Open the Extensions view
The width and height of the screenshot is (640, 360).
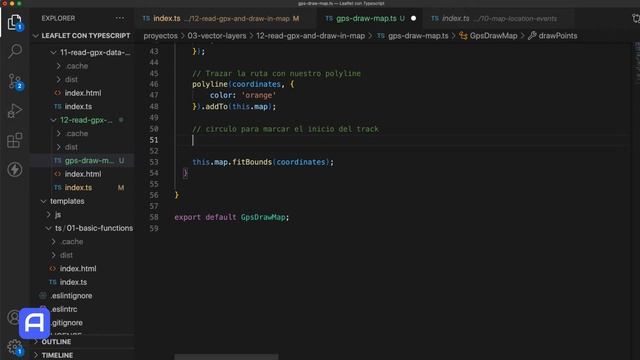pyautogui.click(x=15, y=140)
